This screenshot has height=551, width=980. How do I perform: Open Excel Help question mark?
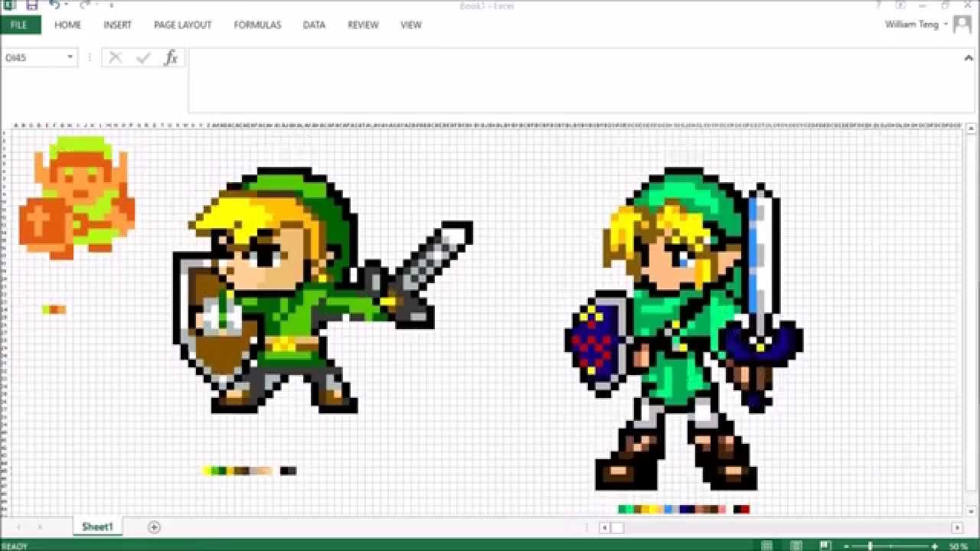880,5
